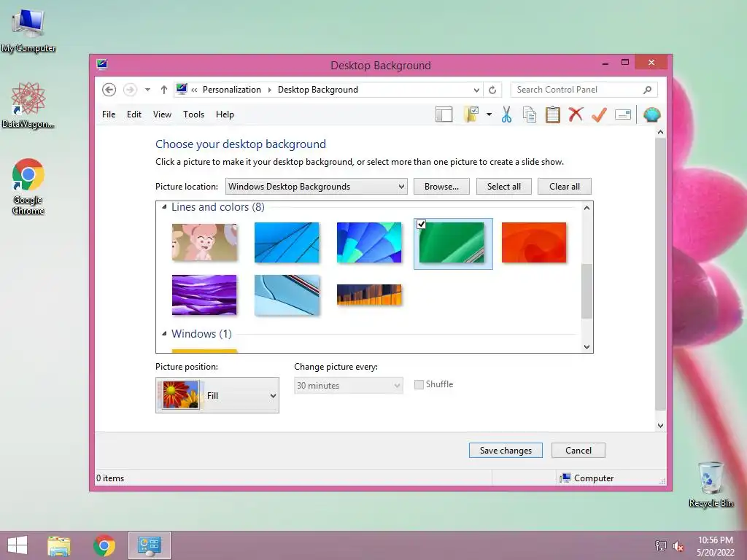
Task: Expand the address bar history dropdown
Action: pyautogui.click(x=476, y=90)
